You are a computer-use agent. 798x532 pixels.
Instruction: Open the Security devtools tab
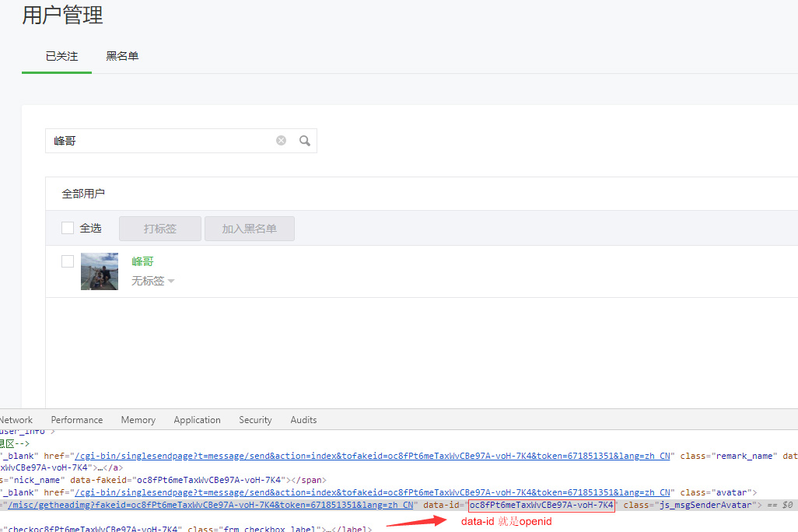pyautogui.click(x=255, y=420)
